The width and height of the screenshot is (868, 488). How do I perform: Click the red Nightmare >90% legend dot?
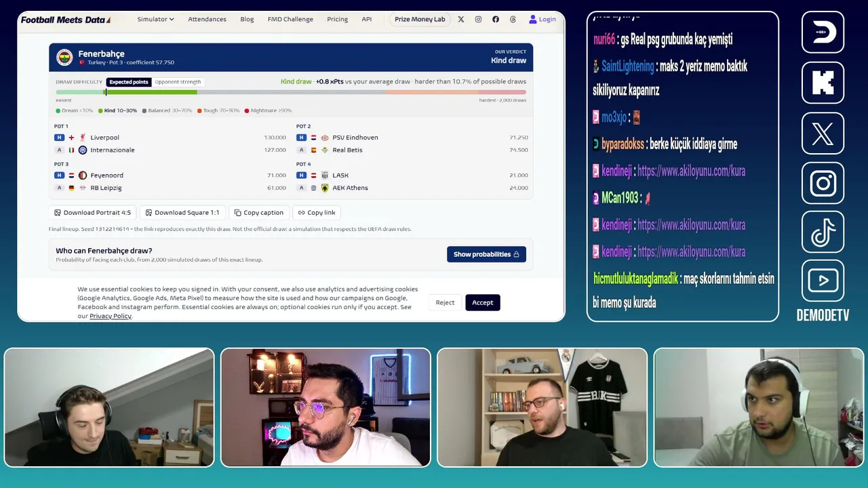(x=246, y=110)
